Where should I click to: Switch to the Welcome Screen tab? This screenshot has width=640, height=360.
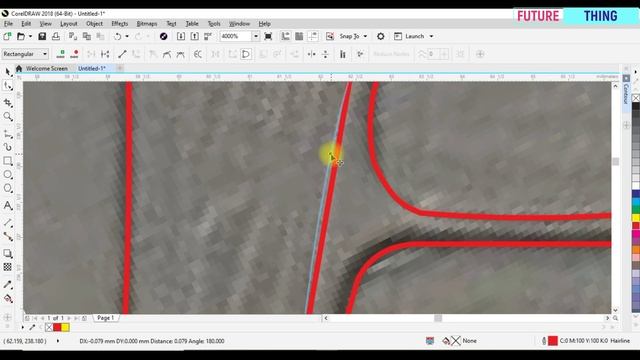[47, 69]
